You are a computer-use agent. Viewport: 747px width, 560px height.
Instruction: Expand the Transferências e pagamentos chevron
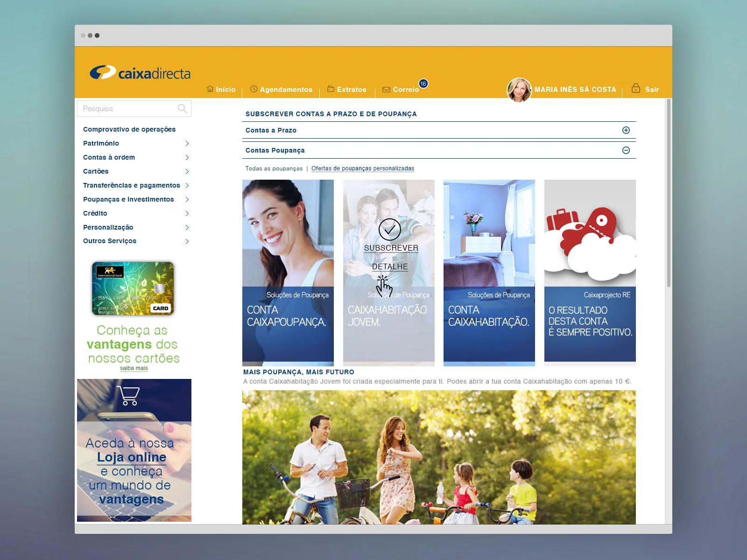[187, 185]
